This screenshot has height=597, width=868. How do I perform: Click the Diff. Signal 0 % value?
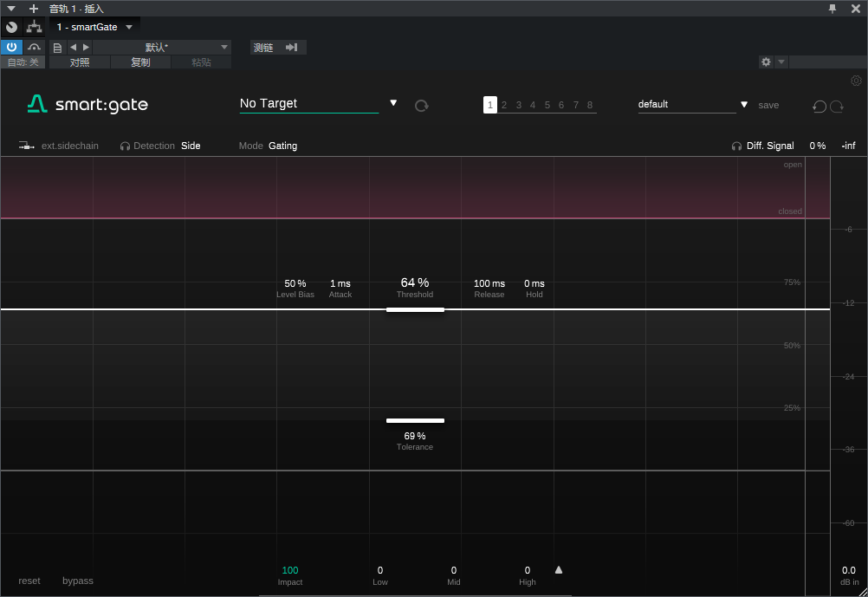[818, 146]
